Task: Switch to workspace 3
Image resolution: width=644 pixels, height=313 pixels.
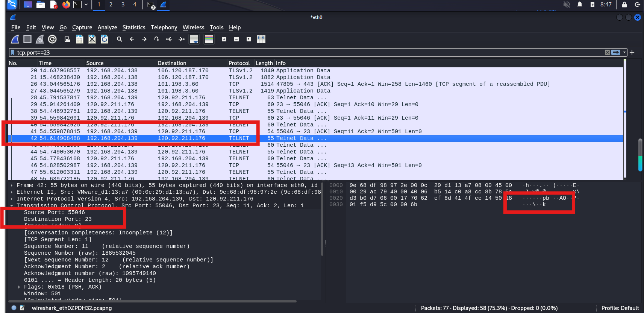Action: click(123, 5)
